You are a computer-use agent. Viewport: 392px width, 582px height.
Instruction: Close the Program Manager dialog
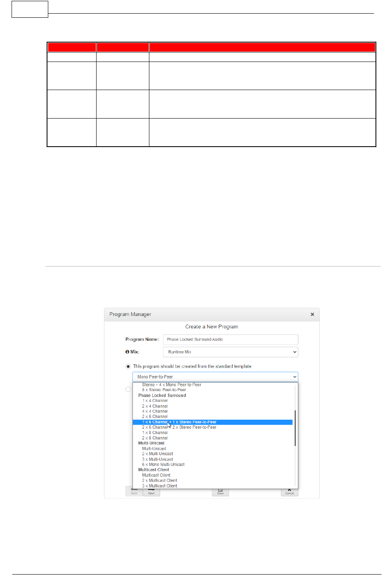[312, 314]
